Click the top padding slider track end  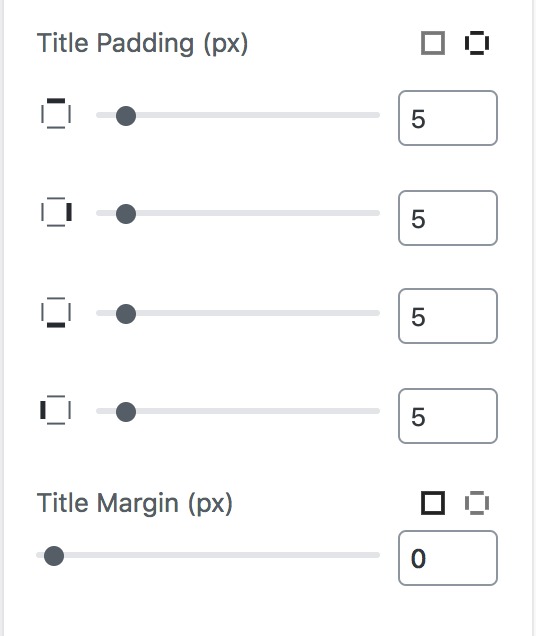(x=376, y=115)
